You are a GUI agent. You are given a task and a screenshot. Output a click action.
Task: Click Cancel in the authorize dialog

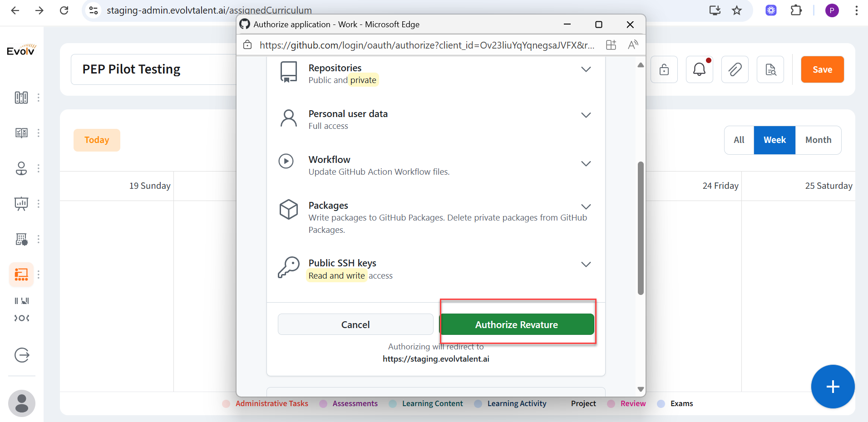pos(355,324)
